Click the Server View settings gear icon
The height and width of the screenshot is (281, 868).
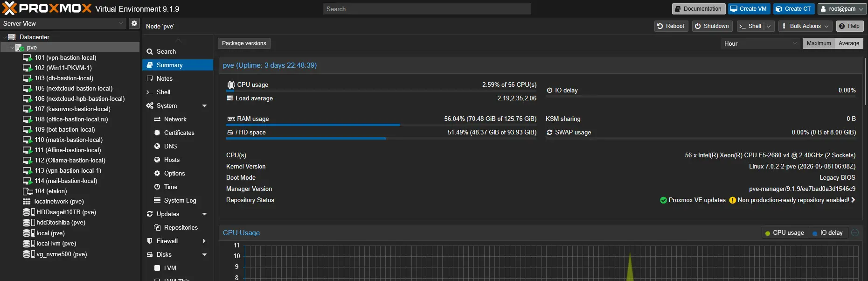[134, 23]
